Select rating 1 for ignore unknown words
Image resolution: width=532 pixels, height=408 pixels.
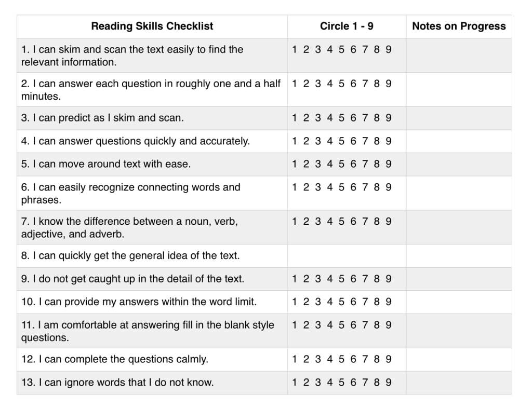(x=294, y=382)
